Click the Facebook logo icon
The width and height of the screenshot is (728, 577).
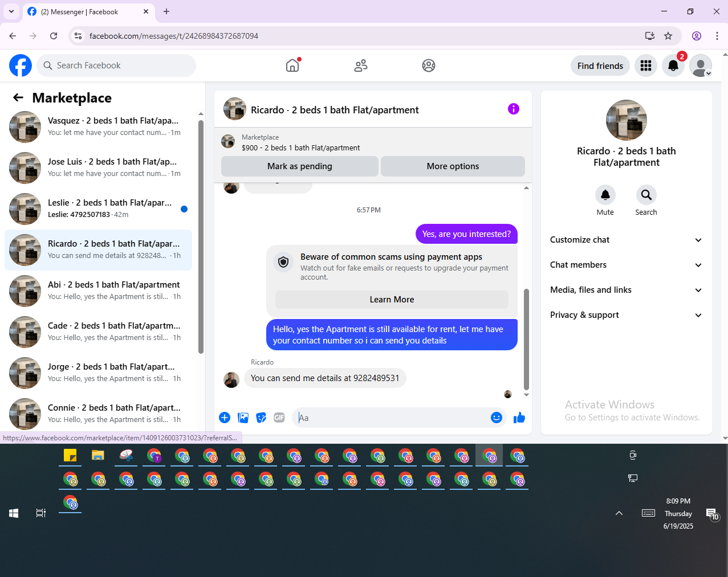(x=21, y=66)
